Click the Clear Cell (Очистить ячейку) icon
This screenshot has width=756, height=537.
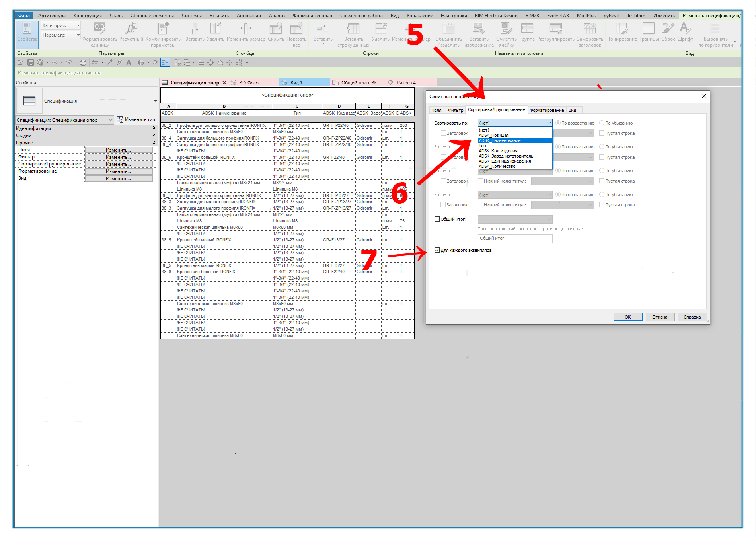point(506,29)
